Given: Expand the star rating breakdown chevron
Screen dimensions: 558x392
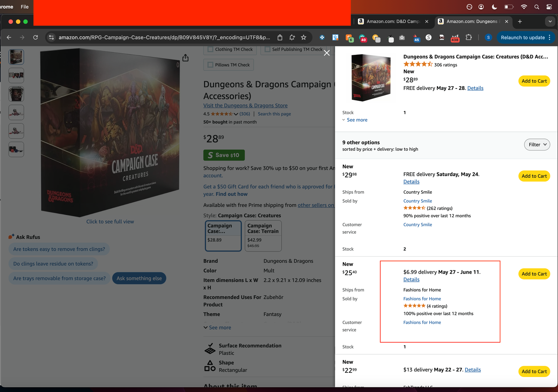Looking at the screenshot, I should (236, 114).
